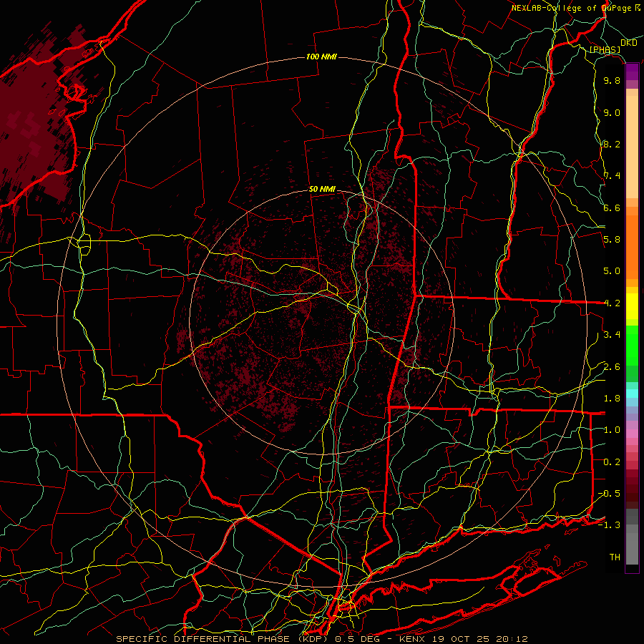Image resolution: width=644 pixels, height=644 pixels.
Task: Pick the yellow swatch on the color bar
Action: (x=632, y=306)
